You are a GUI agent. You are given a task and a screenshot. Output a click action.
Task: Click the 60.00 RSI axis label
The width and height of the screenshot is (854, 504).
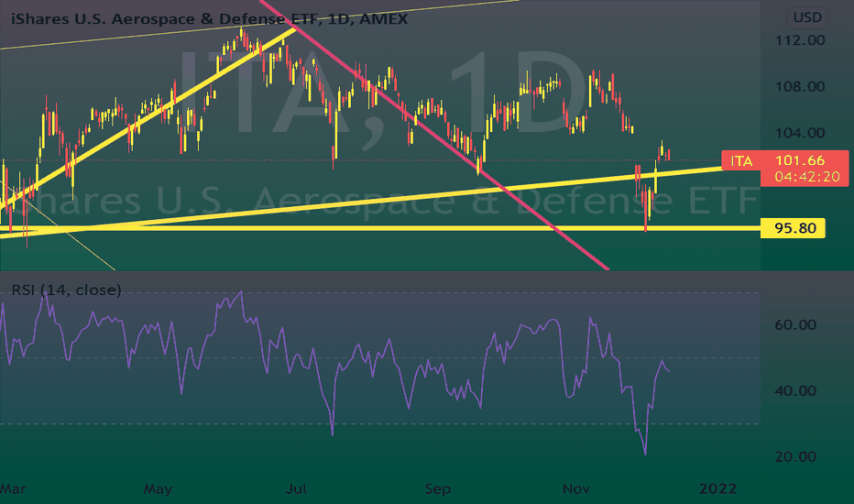click(795, 324)
